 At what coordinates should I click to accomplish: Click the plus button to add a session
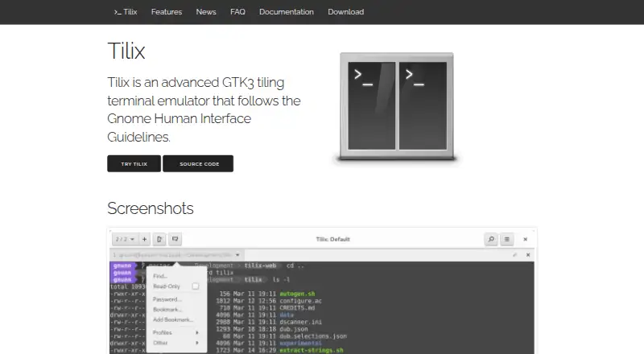point(144,239)
